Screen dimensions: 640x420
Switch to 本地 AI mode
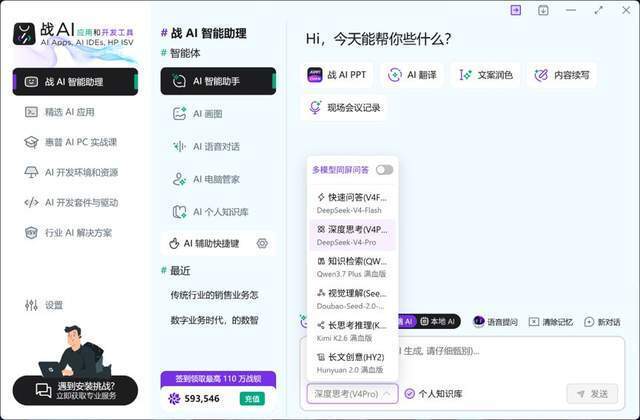tap(437, 322)
